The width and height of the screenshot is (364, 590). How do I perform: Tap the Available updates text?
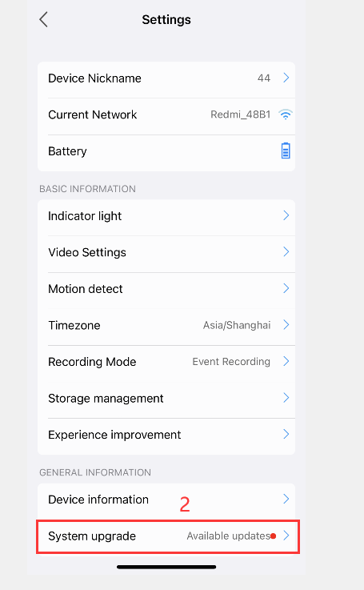click(228, 536)
